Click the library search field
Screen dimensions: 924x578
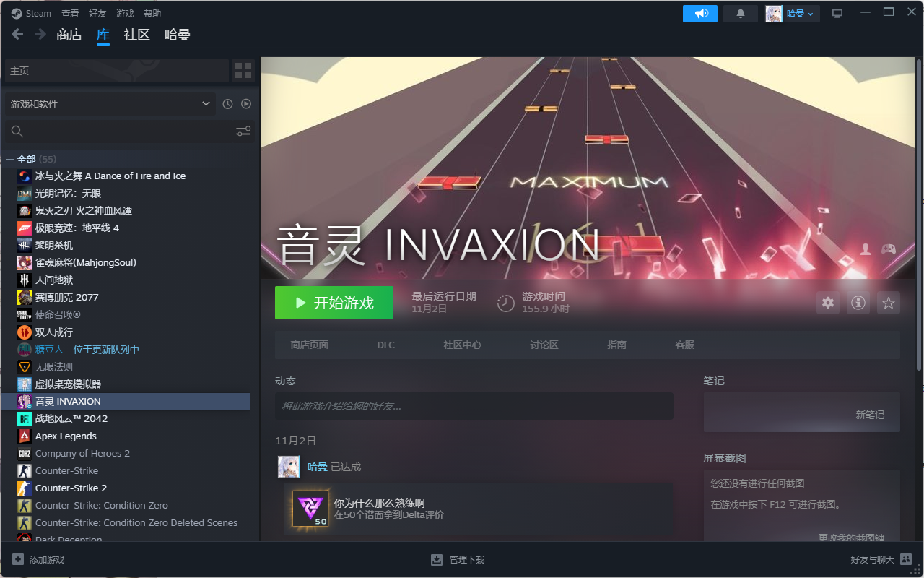[x=119, y=131]
